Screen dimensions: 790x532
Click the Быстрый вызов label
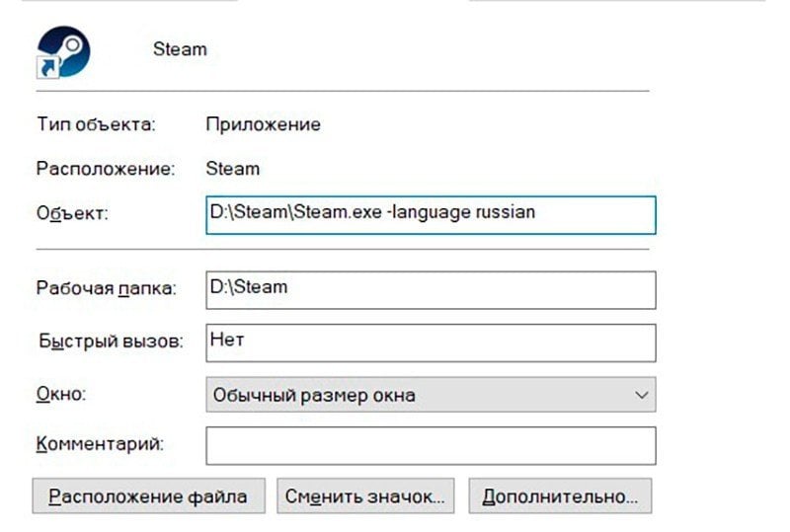tap(111, 342)
